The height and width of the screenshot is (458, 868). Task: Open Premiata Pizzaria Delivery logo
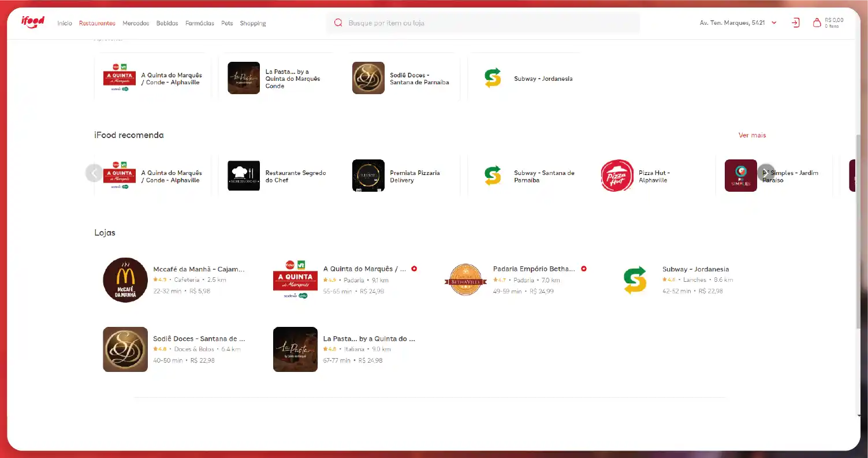(x=368, y=176)
